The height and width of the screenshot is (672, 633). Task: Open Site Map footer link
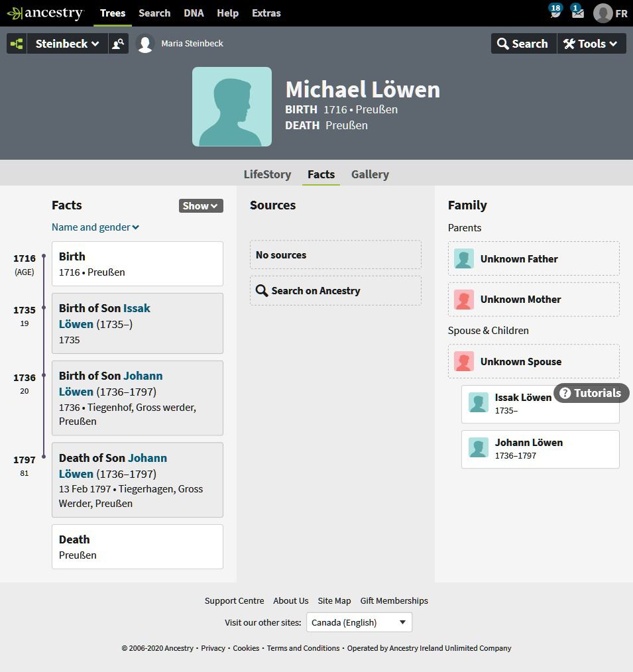334,601
